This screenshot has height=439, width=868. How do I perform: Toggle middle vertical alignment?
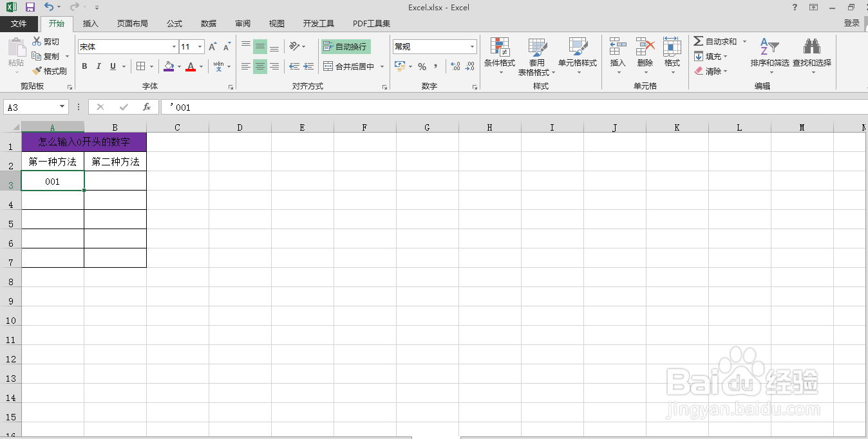pyautogui.click(x=260, y=46)
